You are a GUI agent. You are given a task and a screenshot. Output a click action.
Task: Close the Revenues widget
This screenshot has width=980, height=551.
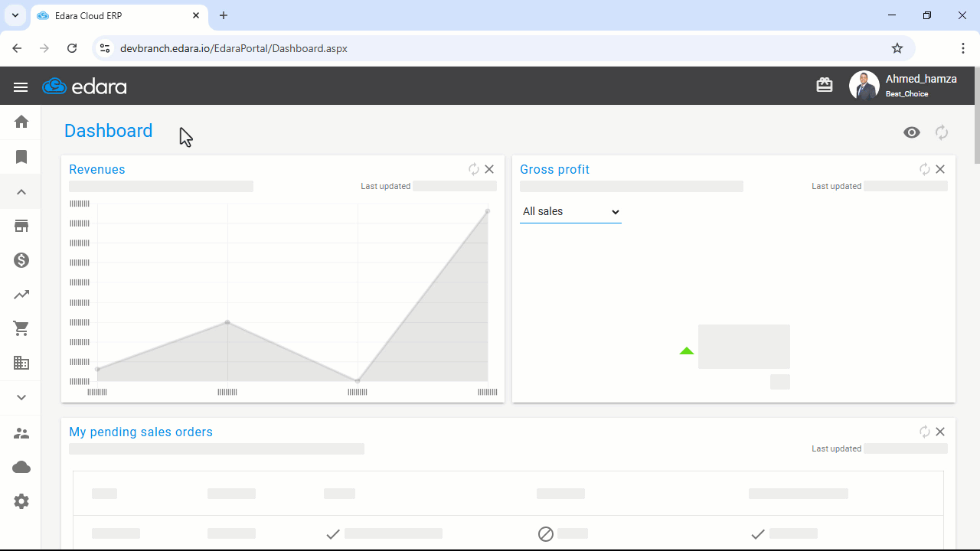(489, 169)
